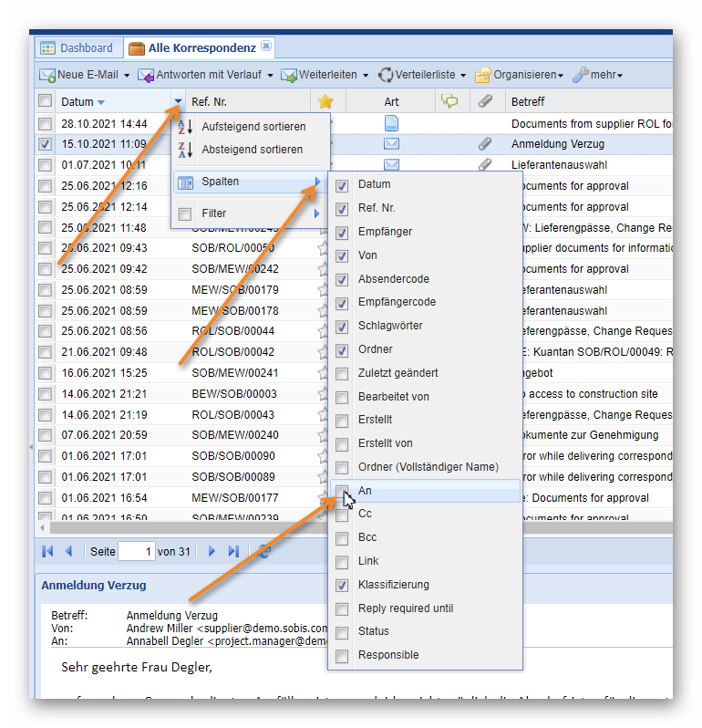Uncheck the Klassifizierung column
The image size is (702, 728).
[x=342, y=585]
